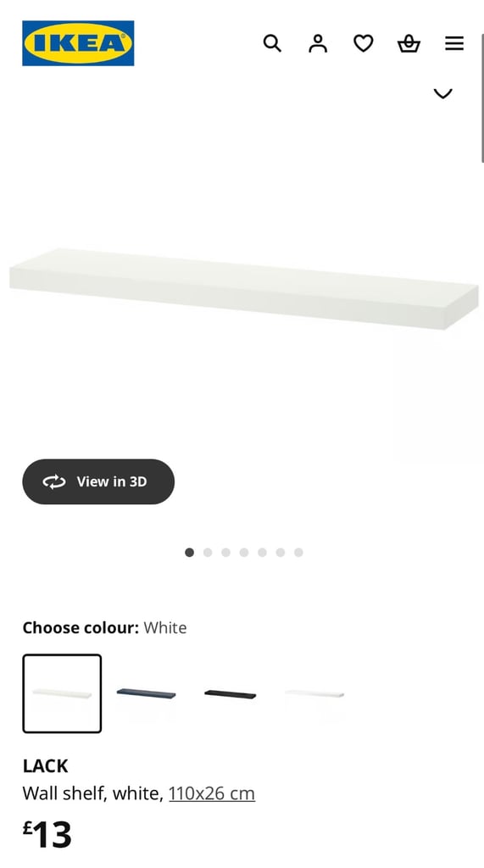484x868 pixels.
Task: Jump to the fourth image carousel dot
Action: coord(244,553)
